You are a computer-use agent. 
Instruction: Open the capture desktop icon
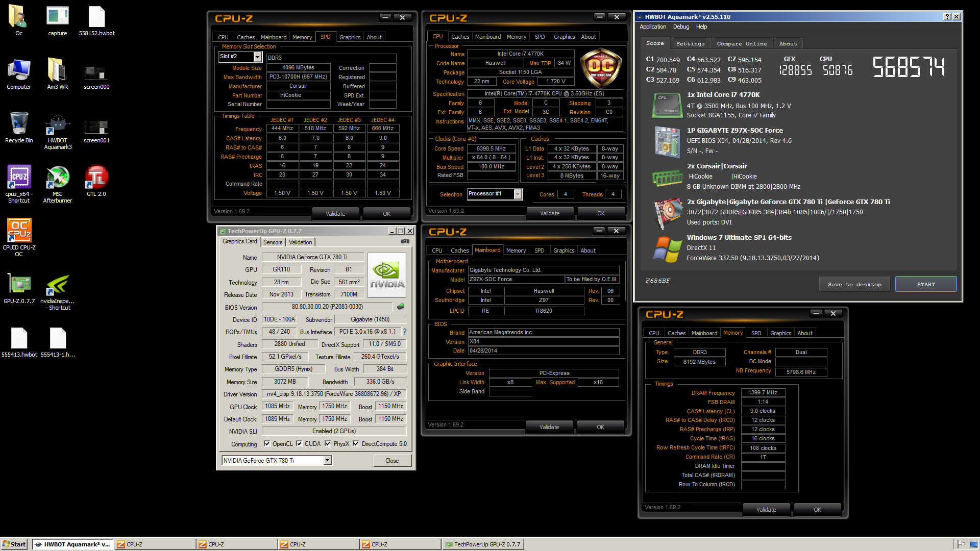coord(58,20)
